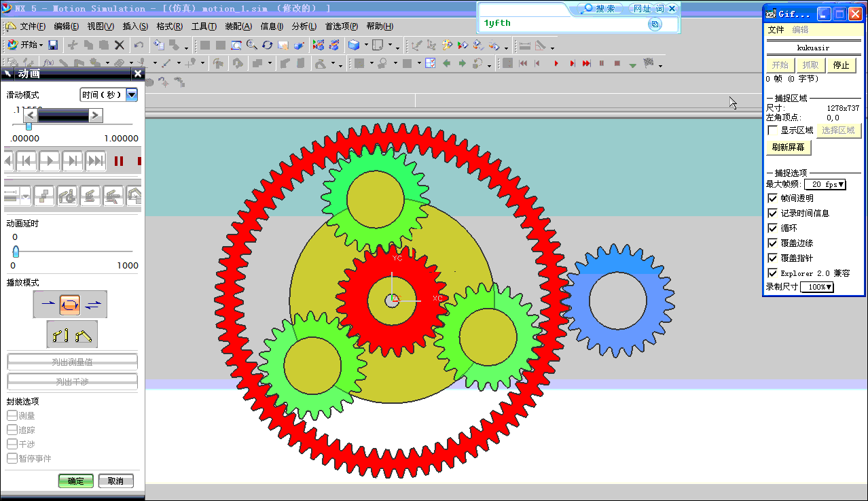Toggle the 帧间透明 checkbox
This screenshot has height=501, width=868.
[x=772, y=198]
